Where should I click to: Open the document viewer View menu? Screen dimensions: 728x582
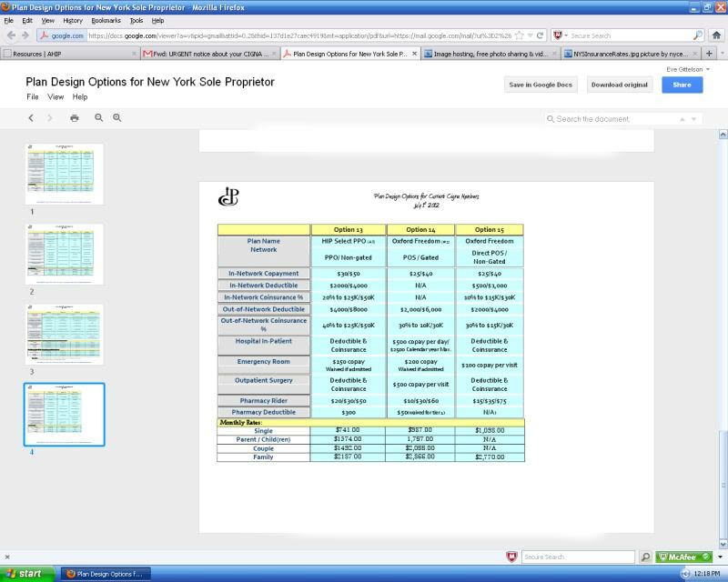point(56,96)
